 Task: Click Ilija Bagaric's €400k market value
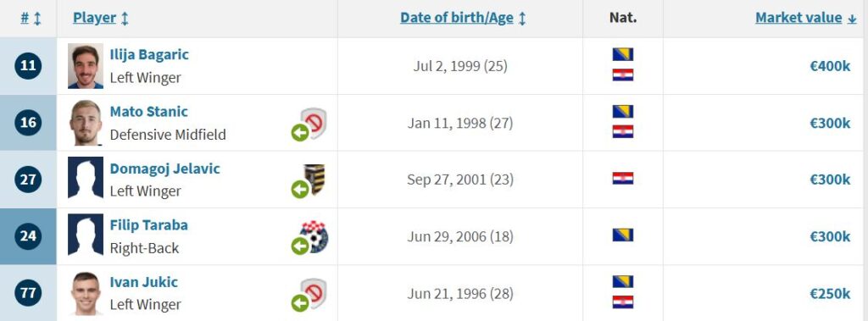[x=830, y=66]
